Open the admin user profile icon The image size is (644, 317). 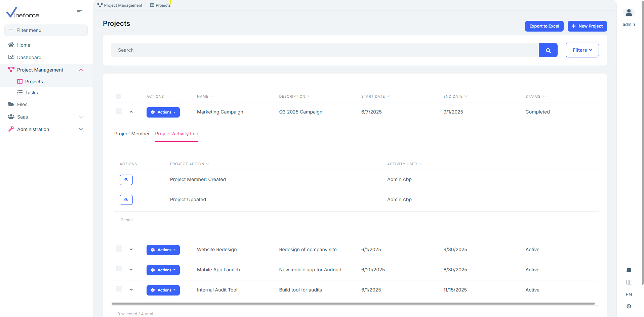(x=629, y=13)
